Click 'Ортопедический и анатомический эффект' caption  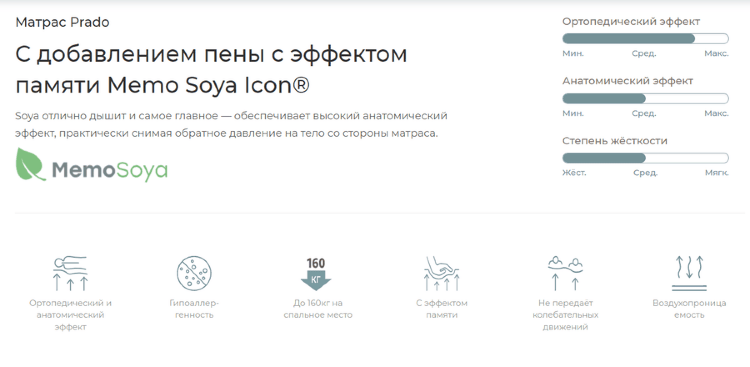click(x=70, y=315)
